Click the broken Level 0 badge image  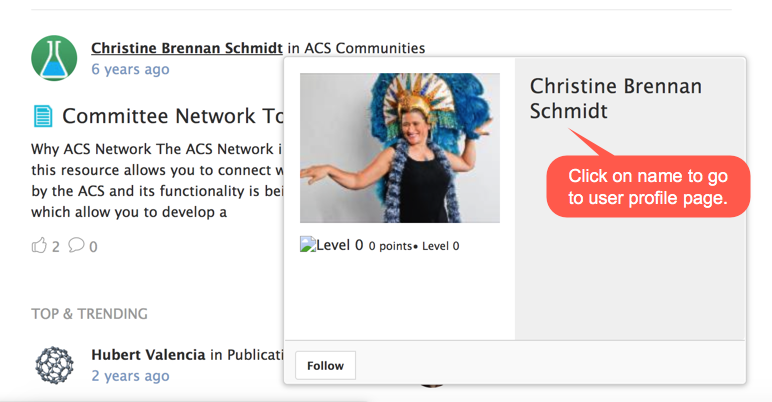(307, 245)
